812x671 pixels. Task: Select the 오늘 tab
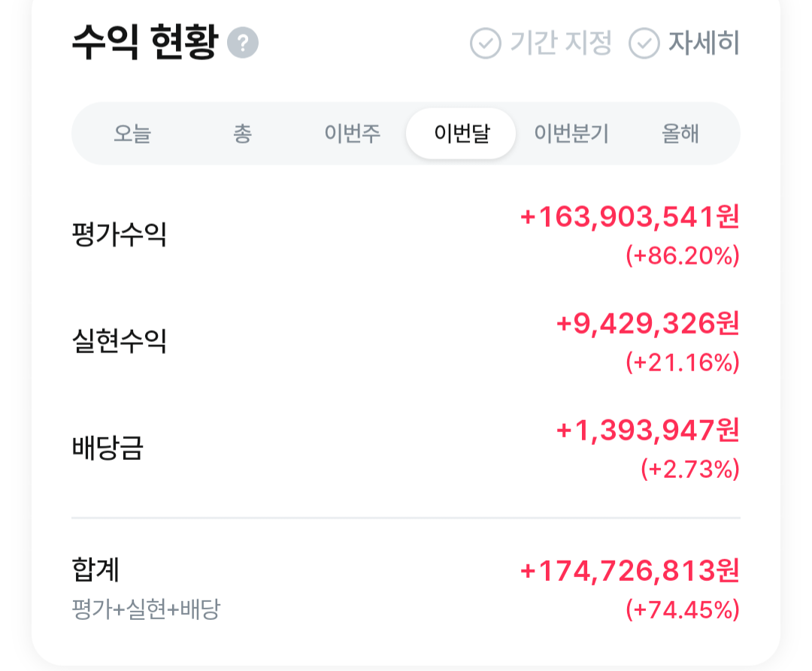point(132,134)
